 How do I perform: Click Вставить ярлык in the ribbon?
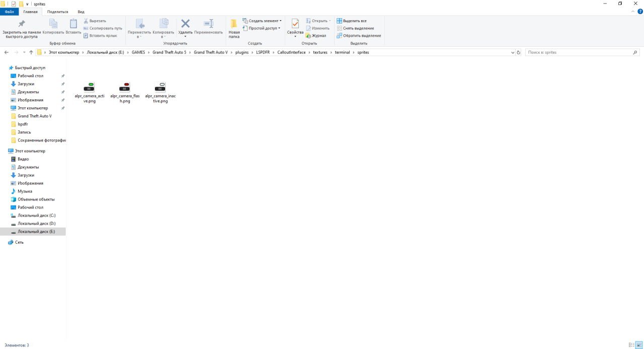(100, 35)
